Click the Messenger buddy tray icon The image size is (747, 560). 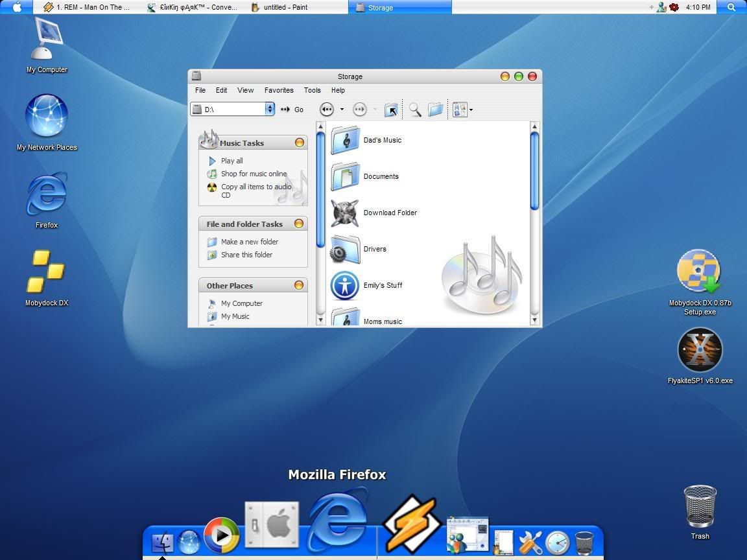point(661,7)
